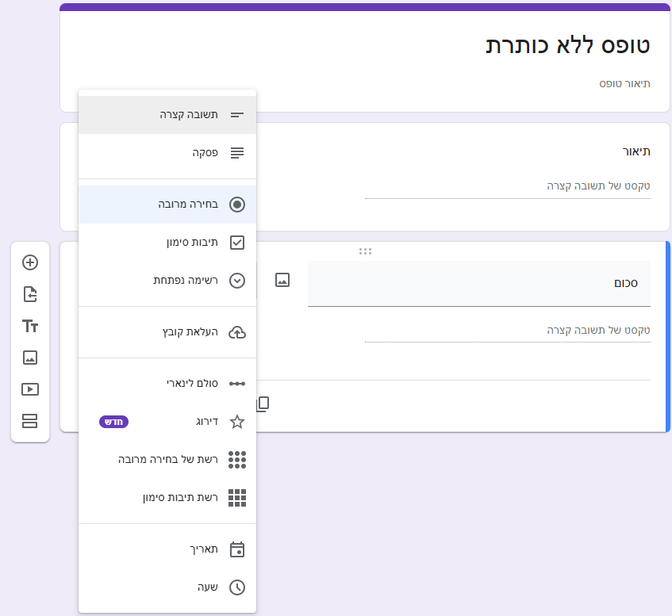Add a new question with the plus icon

coord(29,262)
